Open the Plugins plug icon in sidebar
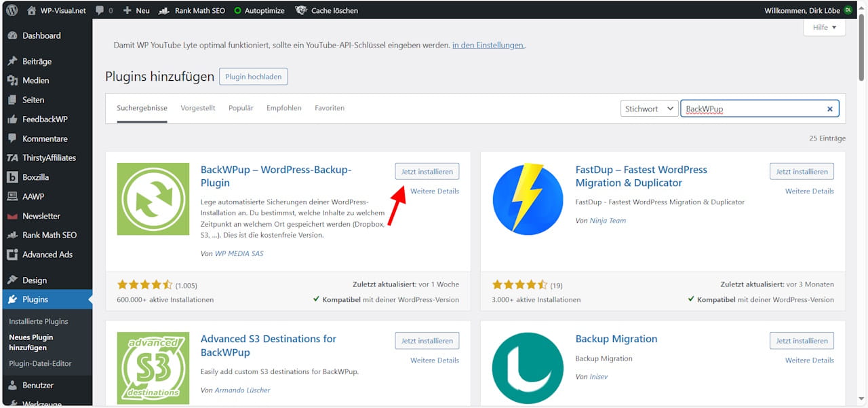The image size is (868, 408). click(x=12, y=299)
